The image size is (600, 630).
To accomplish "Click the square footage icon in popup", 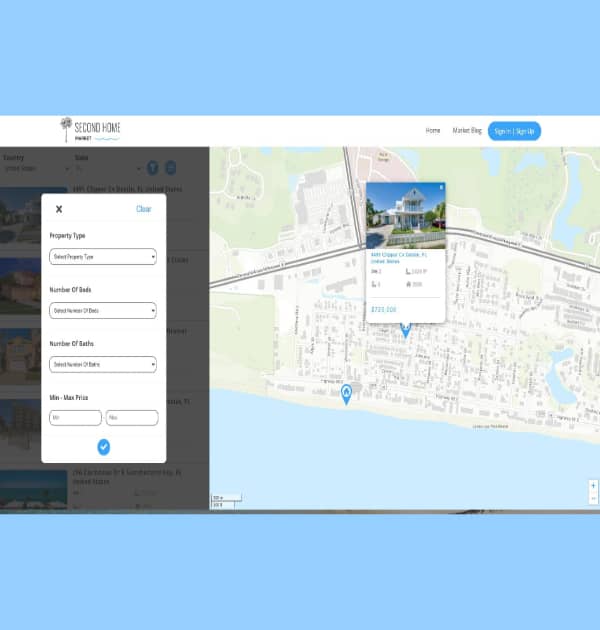I will [408, 271].
